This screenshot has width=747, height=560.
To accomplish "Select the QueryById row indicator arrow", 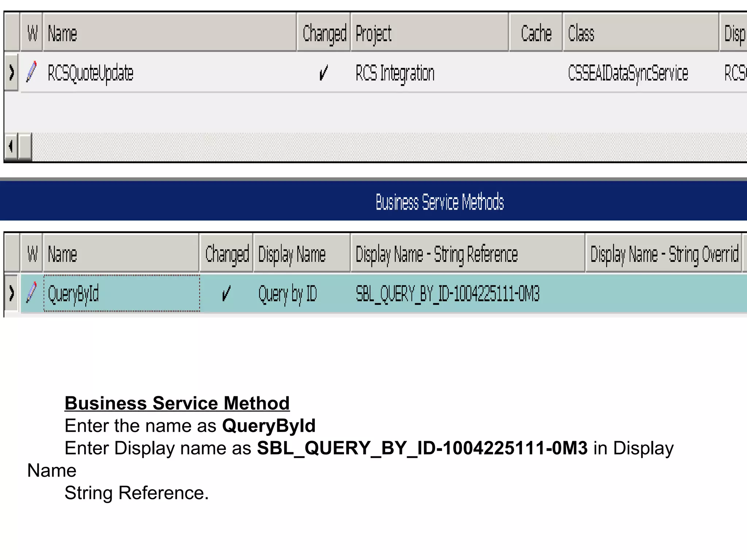I will [x=11, y=293].
